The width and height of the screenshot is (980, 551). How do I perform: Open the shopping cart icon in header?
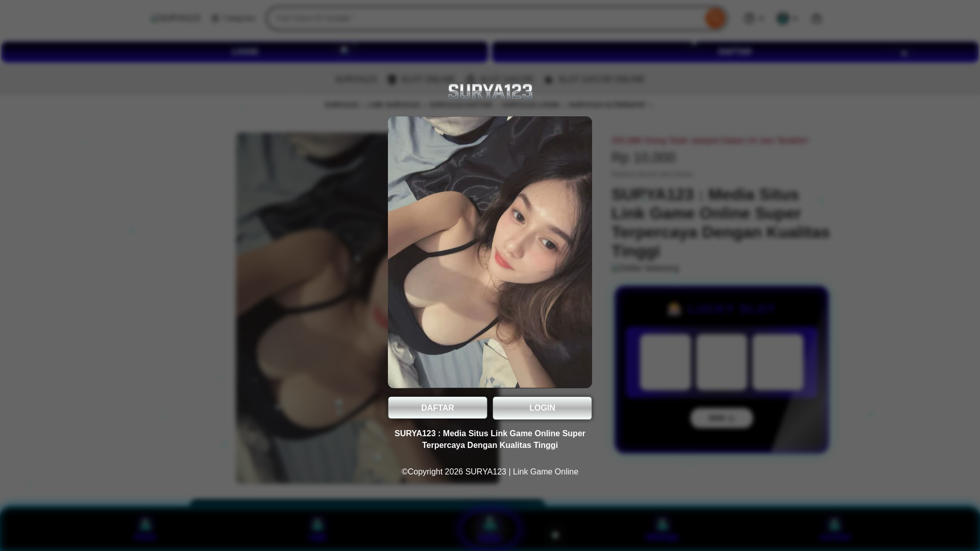tap(816, 18)
